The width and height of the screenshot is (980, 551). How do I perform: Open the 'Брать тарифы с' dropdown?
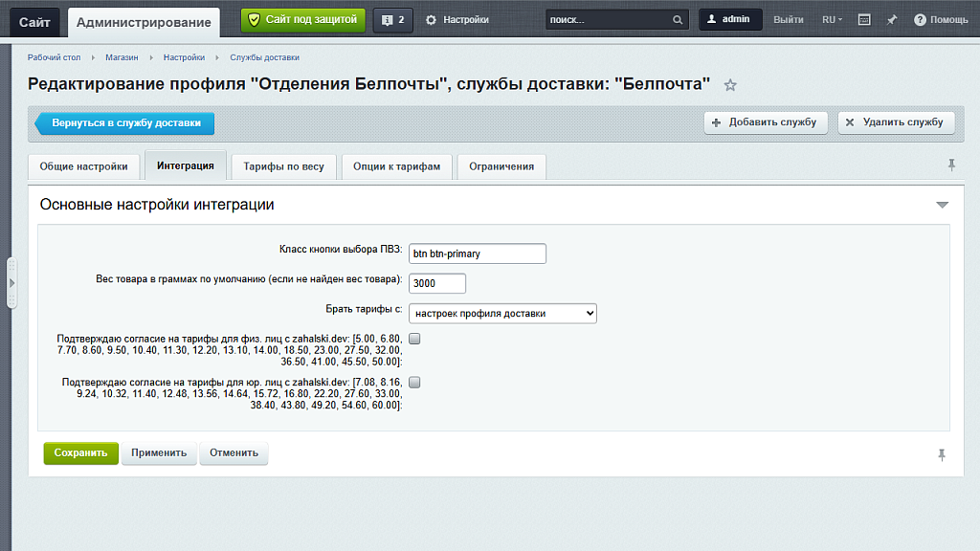pos(502,313)
